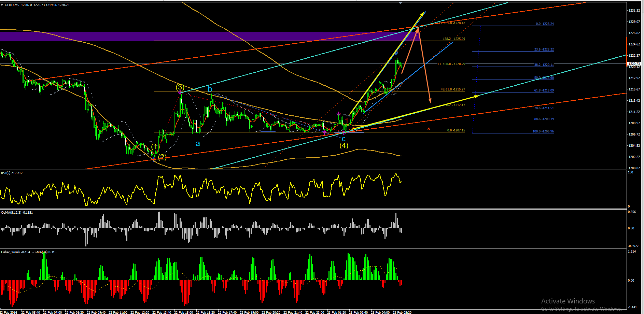Click the yellow wave label (4)
The width and height of the screenshot is (644, 314).
344,145
